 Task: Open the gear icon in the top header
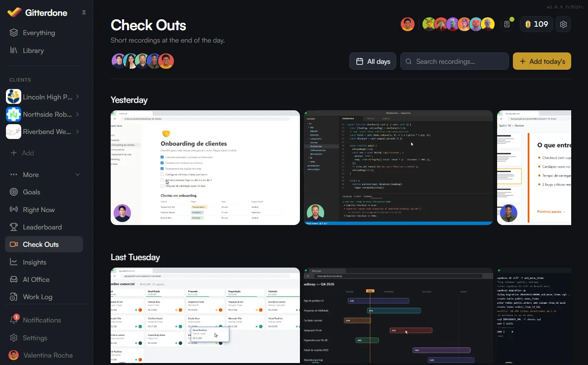click(563, 24)
